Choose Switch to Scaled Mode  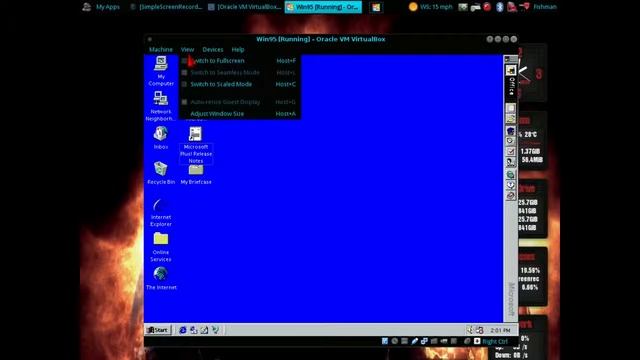[240, 84]
